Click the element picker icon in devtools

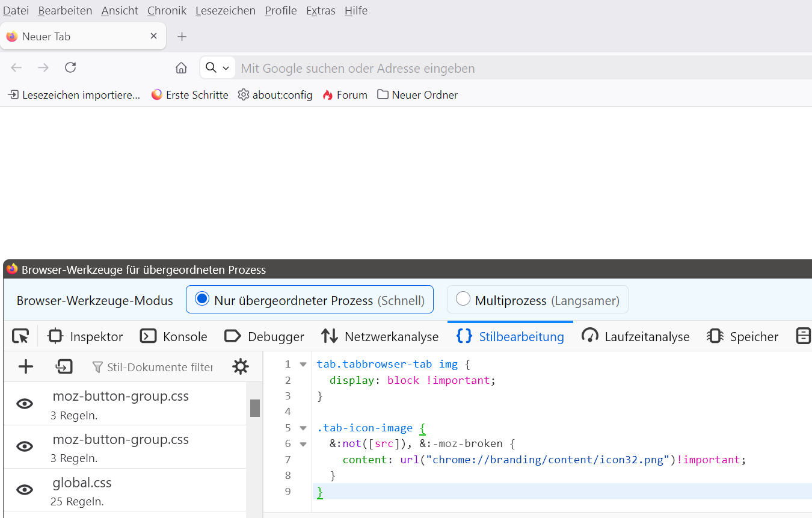coord(20,336)
